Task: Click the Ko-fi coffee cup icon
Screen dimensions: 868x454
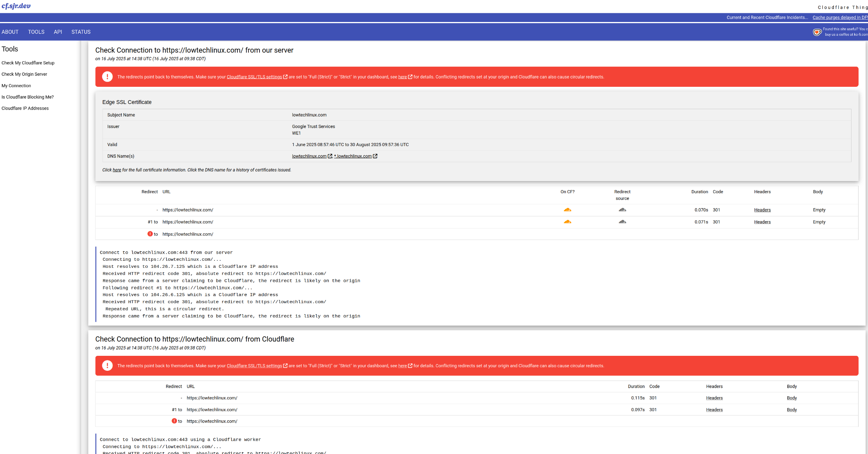Action: coord(817,32)
